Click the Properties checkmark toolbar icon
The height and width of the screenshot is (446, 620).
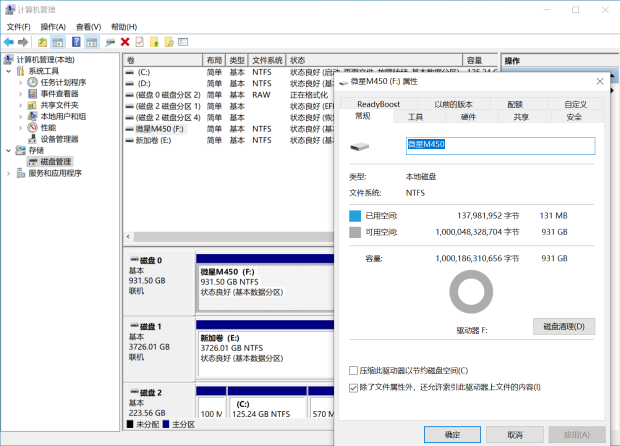coord(140,42)
